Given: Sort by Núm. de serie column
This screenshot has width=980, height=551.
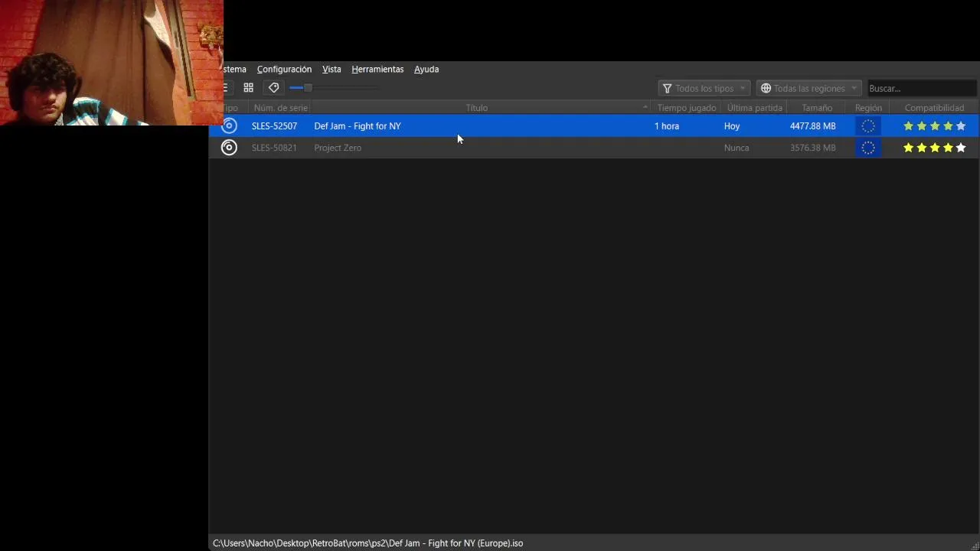Looking at the screenshot, I should click(280, 108).
